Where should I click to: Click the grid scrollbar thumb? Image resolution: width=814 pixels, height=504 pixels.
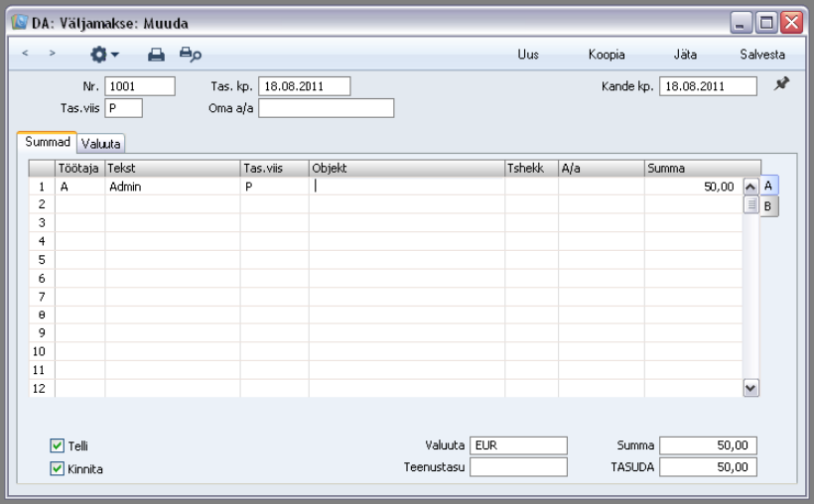coord(750,204)
